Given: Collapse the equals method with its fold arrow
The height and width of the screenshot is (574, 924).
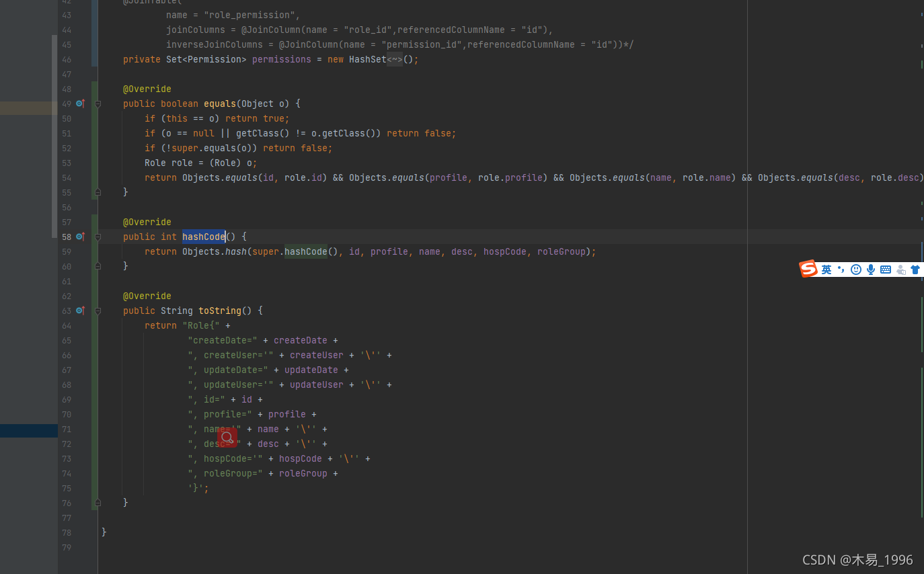Looking at the screenshot, I should [x=97, y=104].
